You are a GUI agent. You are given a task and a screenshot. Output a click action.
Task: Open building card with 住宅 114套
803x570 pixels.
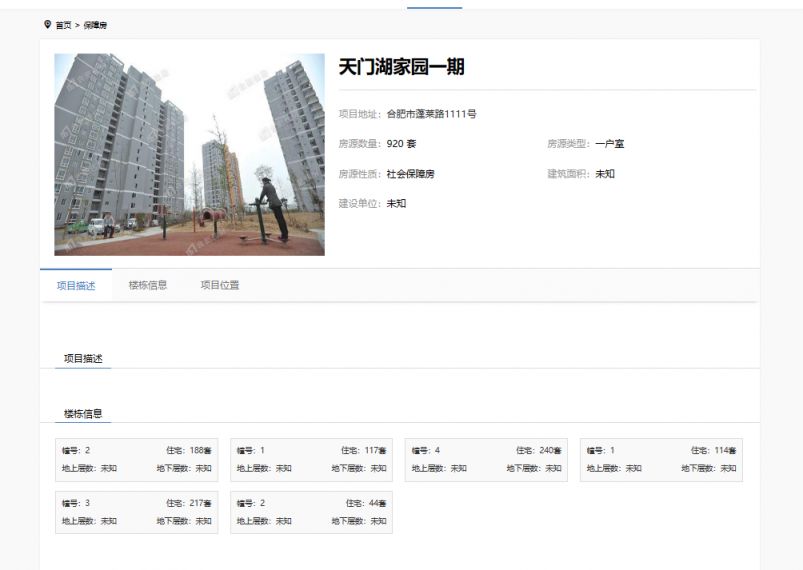pos(661,460)
